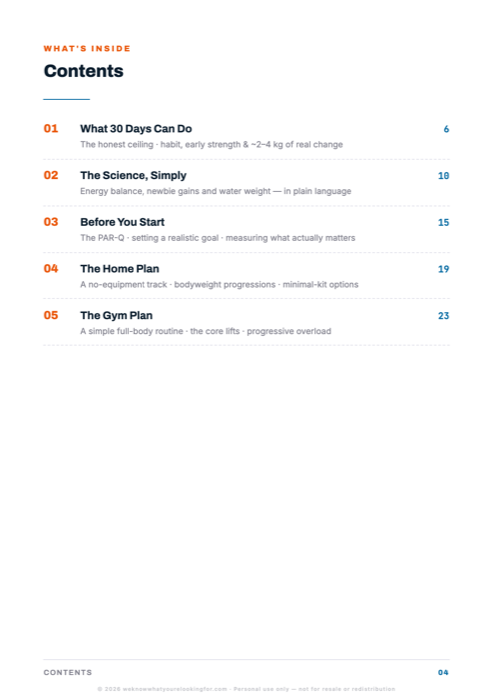Go to The Home Plan chapter
Image resolution: width=493 pixels, height=700 pixels.
point(120,269)
